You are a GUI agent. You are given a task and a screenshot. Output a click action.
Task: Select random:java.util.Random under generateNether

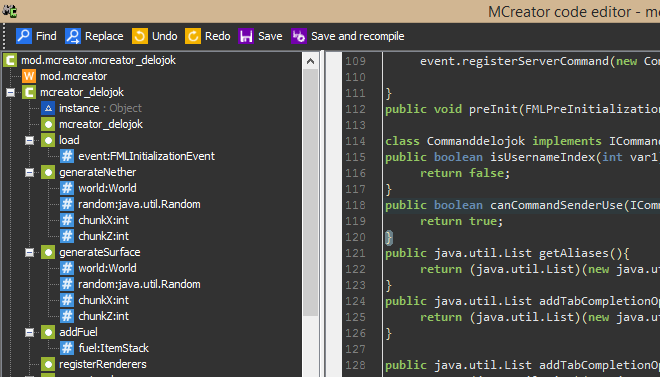tap(139, 204)
